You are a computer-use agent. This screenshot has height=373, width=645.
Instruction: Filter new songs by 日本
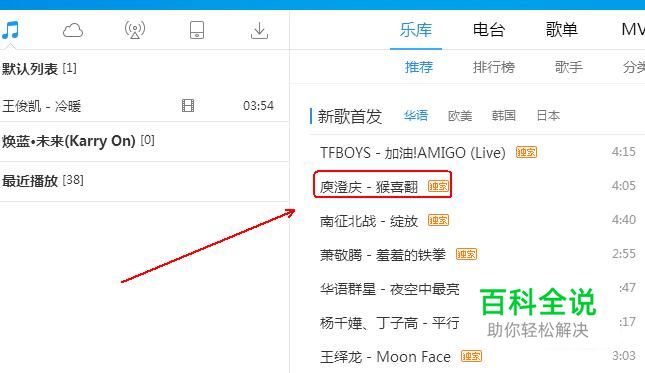tap(548, 116)
